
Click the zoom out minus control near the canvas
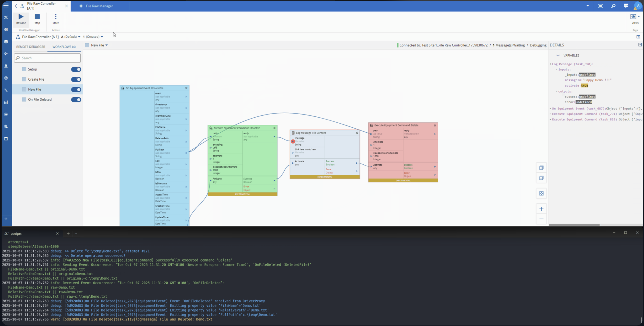click(x=541, y=219)
